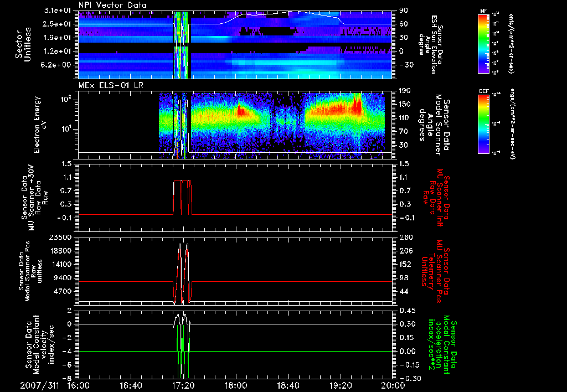567x392 pixels.
Task: Click the 18:40 time axis label
Action: [288, 385]
